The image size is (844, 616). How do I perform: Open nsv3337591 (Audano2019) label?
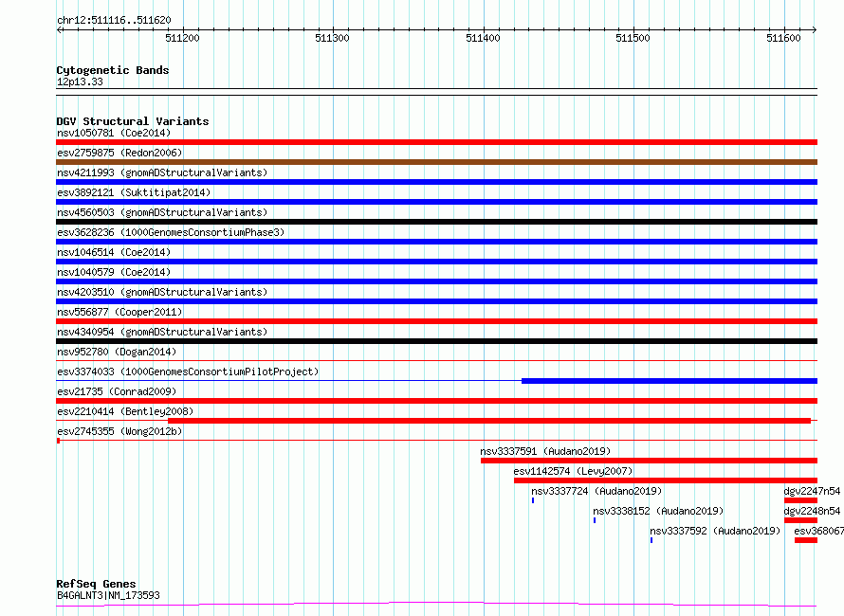[545, 451]
